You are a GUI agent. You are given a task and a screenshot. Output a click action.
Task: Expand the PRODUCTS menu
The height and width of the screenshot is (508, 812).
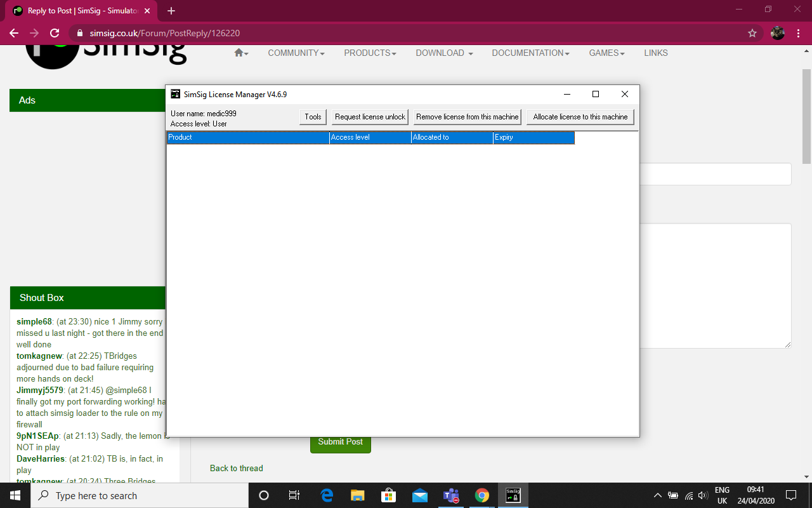[370, 53]
